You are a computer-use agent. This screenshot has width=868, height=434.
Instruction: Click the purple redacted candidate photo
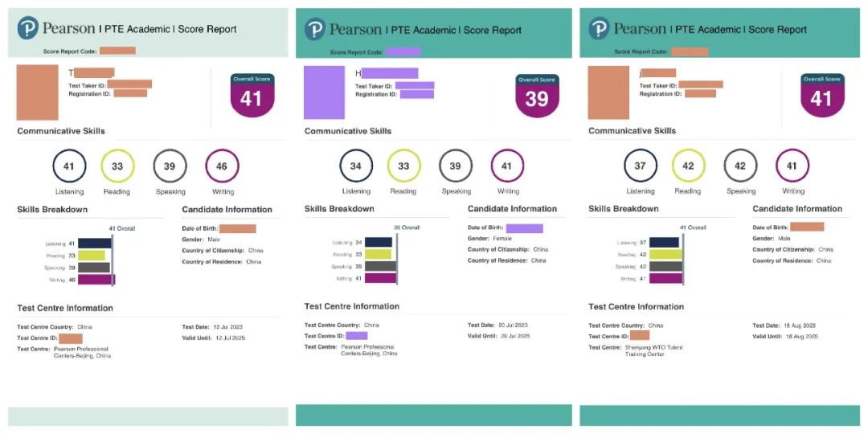point(325,92)
